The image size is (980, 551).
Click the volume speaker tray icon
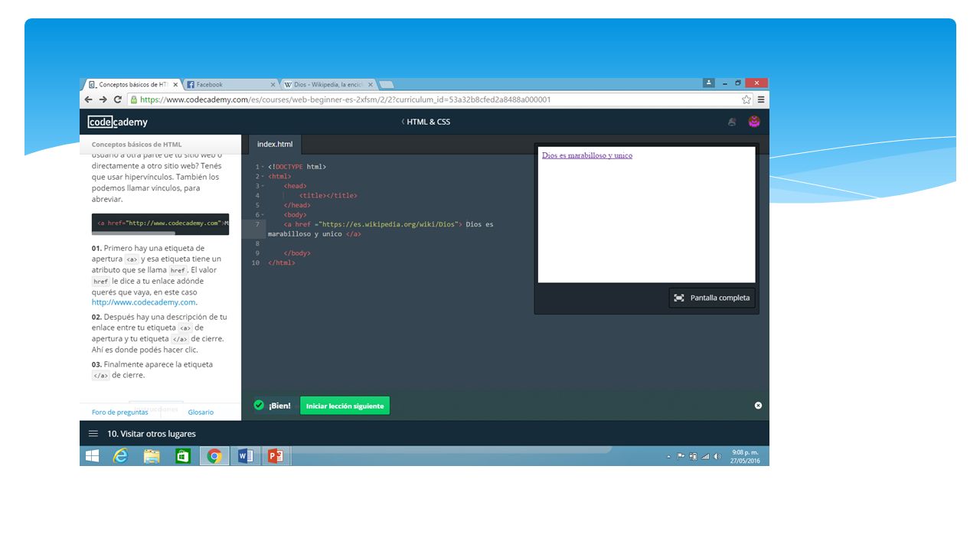click(x=717, y=456)
